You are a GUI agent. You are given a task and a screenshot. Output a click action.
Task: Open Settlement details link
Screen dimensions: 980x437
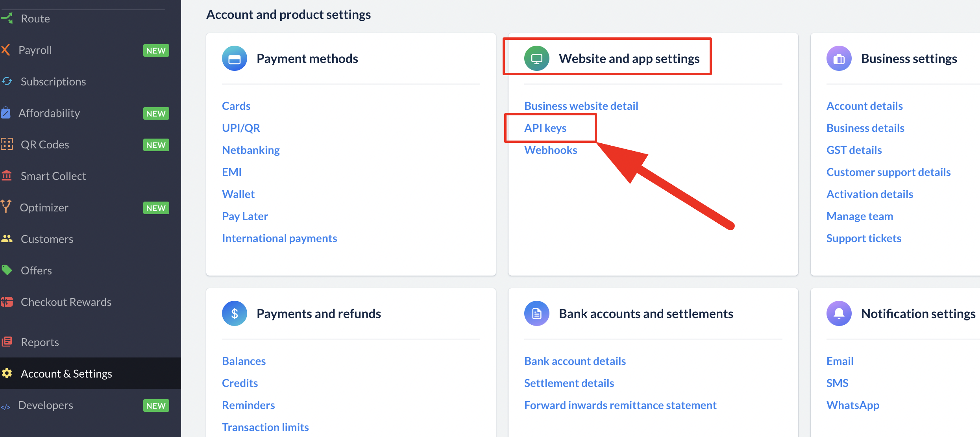[569, 383]
